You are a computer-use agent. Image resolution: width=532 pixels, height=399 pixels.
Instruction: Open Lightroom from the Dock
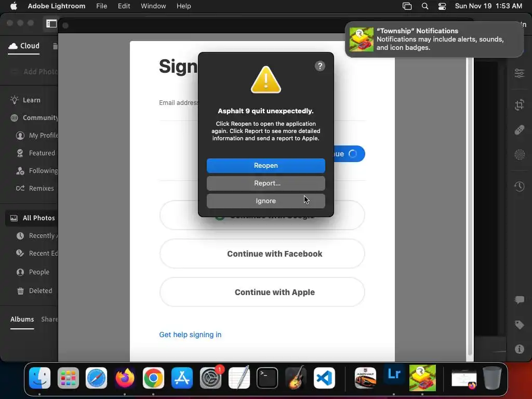[394, 375]
